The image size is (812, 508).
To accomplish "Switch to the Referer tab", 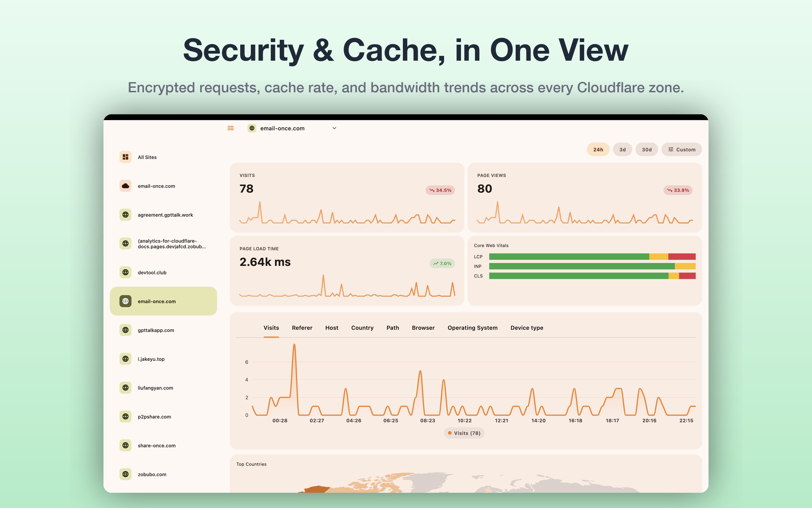I will tap(302, 328).
